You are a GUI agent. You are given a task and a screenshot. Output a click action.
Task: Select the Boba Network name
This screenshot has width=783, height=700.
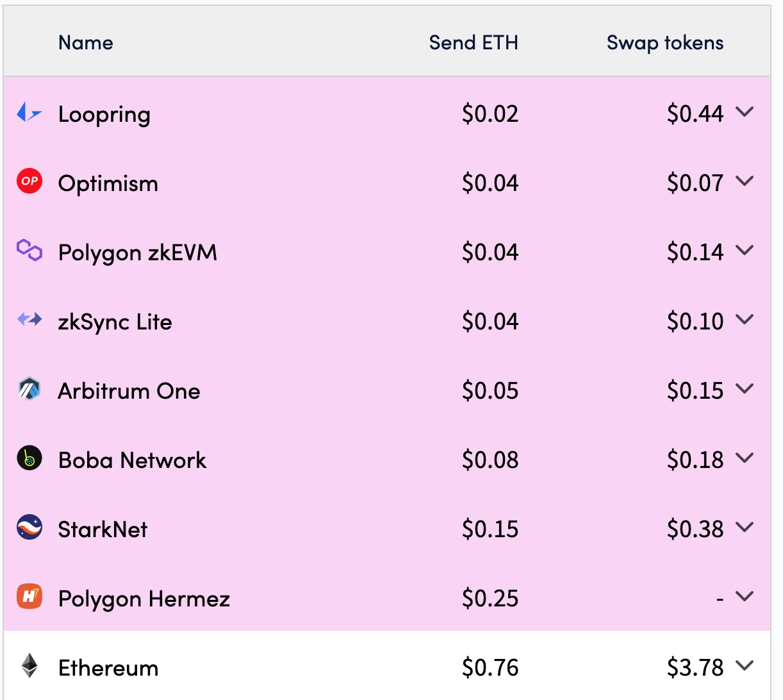pos(132,460)
